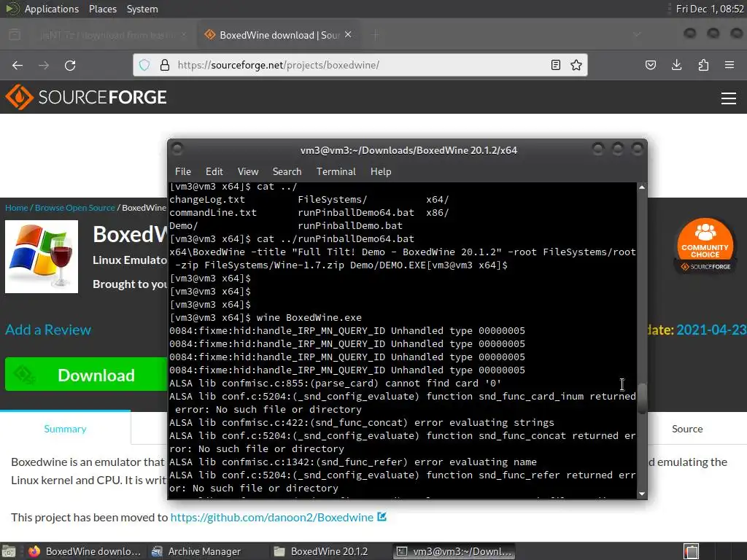Click the external link icon after GitHub URL
The image size is (747, 560).
(x=382, y=517)
